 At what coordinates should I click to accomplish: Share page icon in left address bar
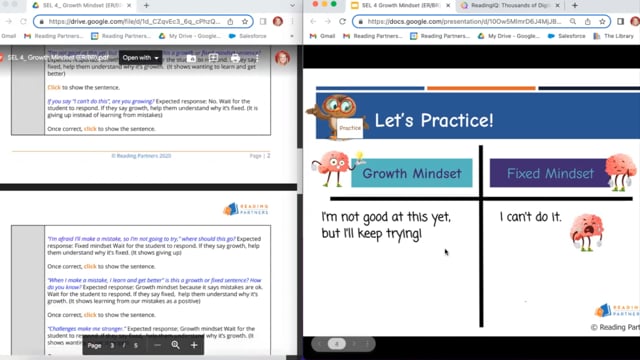click(x=230, y=22)
